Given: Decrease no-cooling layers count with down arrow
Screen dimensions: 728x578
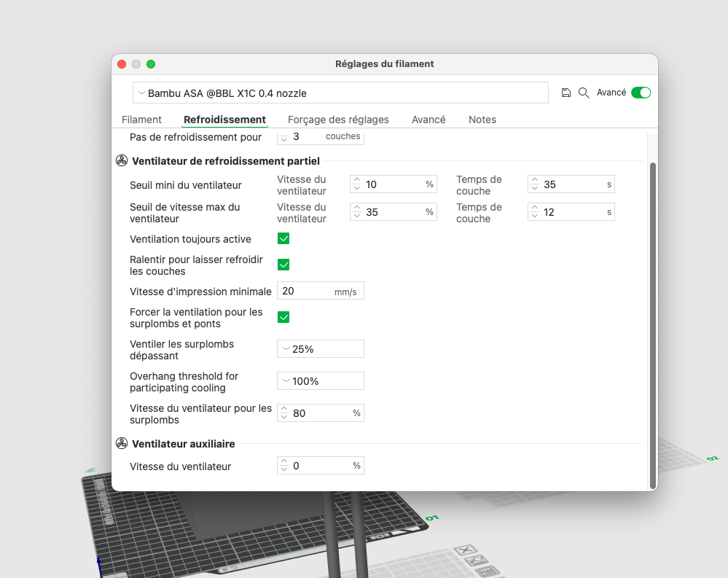Looking at the screenshot, I should [283, 140].
